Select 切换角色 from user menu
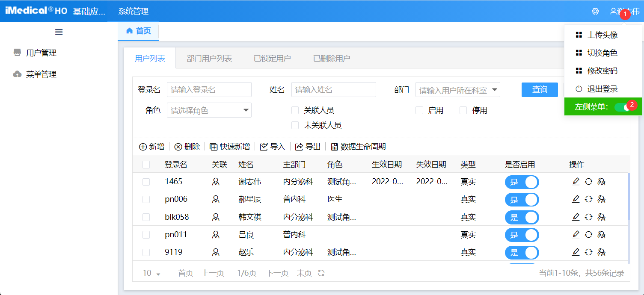The height and width of the screenshot is (295, 644). click(x=602, y=53)
